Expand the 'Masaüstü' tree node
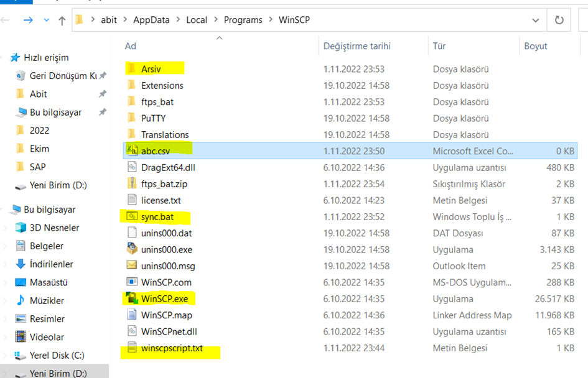 tap(5, 282)
